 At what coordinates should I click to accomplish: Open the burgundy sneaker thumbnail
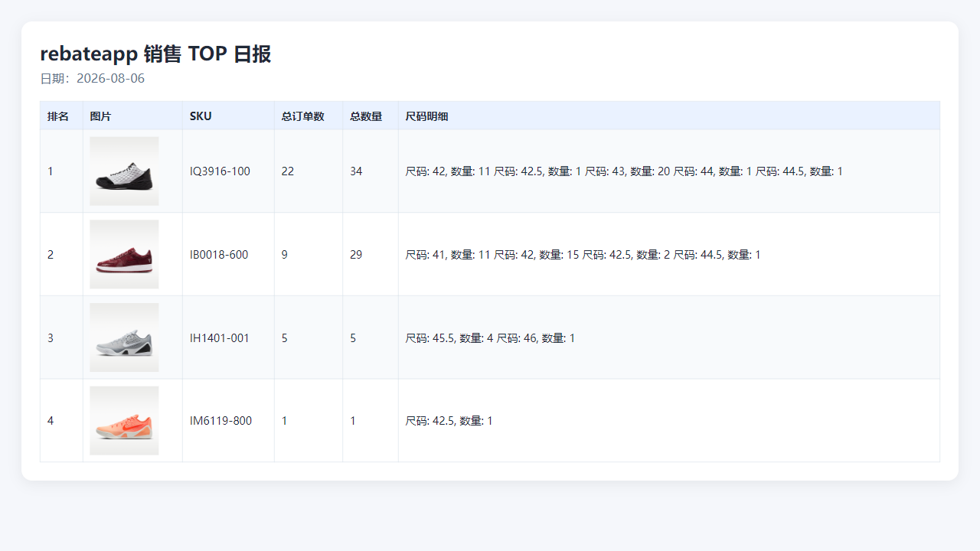124,255
